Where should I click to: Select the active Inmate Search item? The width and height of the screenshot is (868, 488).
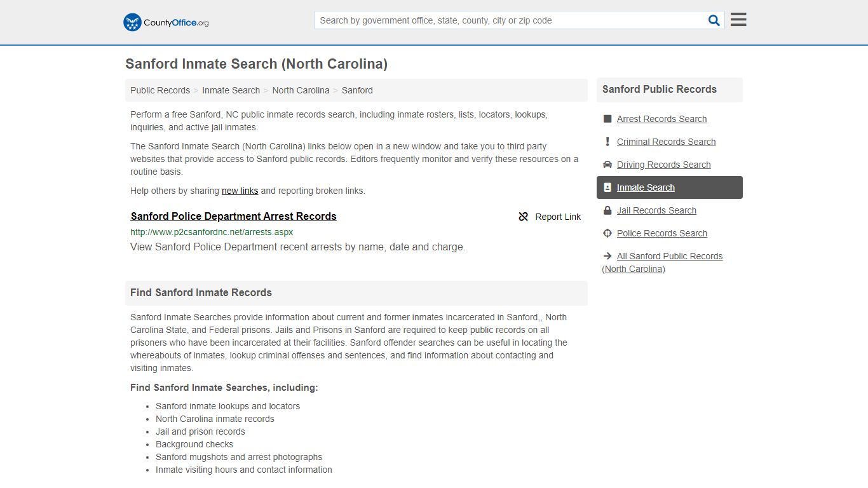tap(670, 187)
